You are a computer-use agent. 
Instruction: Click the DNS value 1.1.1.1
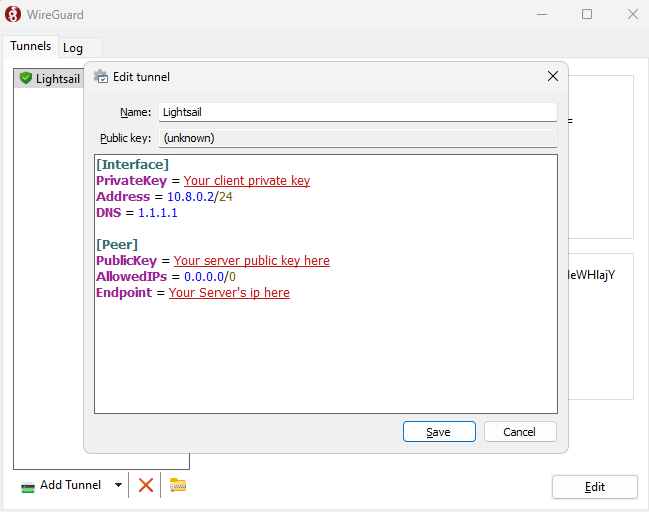[x=158, y=213]
